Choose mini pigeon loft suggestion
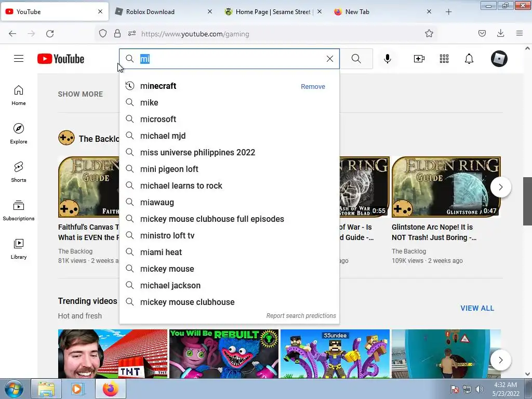Viewport: 532px width, 399px height. pyautogui.click(x=229, y=169)
